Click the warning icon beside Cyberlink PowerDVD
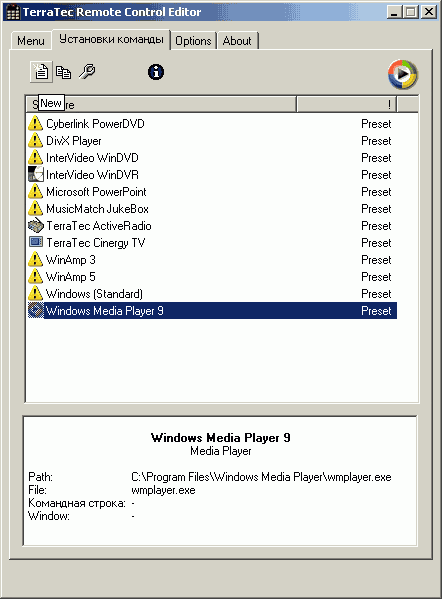 36,123
